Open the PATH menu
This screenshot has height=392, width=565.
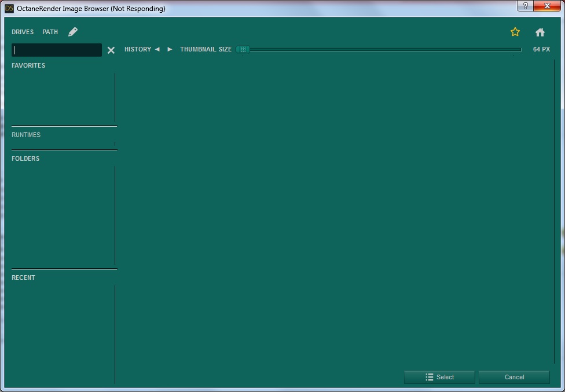point(50,32)
